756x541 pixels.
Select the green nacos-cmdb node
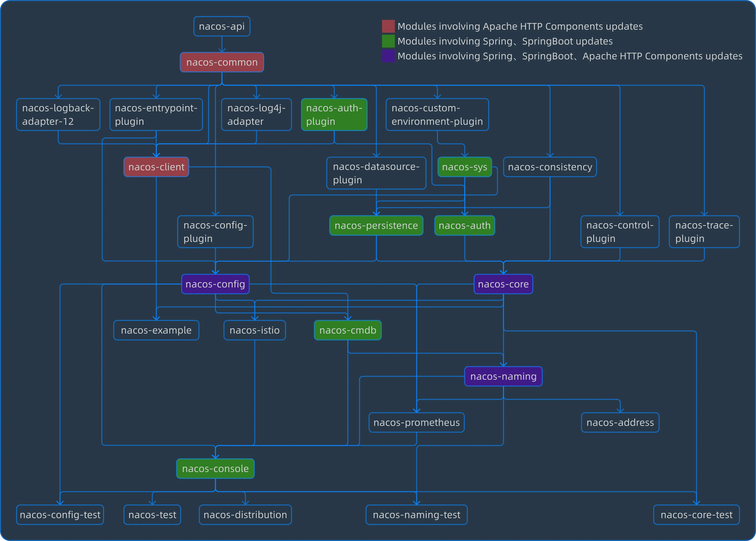pyautogui.click(x=348, y=330)
